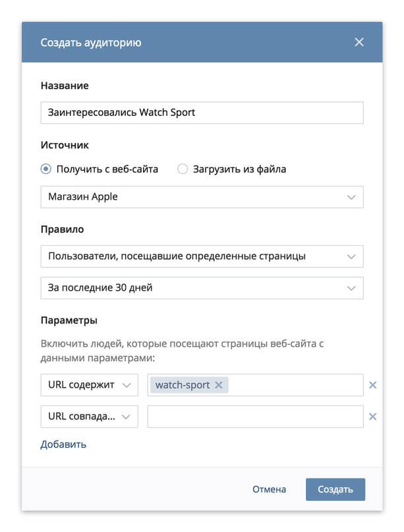Focus the Название text field
The image size is (404, 532).
click(x=202, y=113)
